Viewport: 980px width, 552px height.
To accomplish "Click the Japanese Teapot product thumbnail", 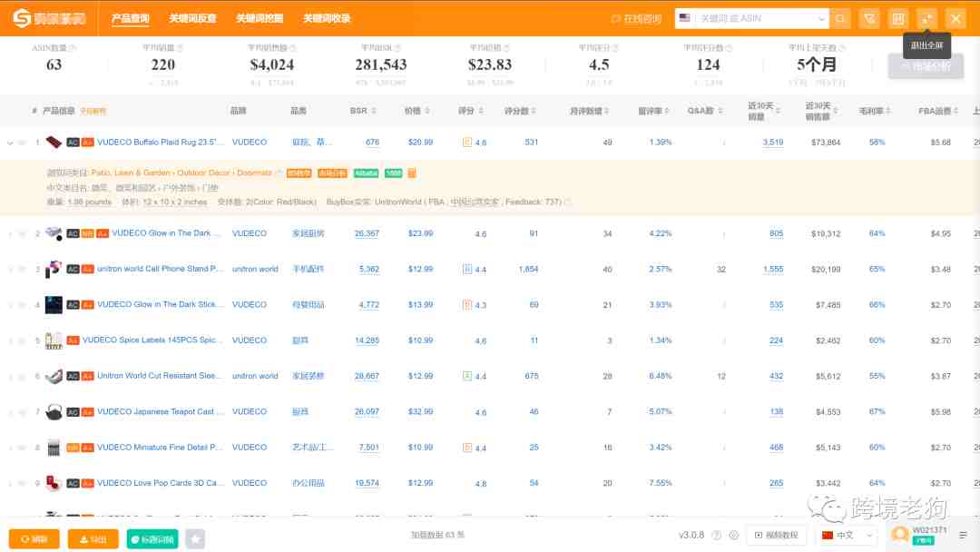I will [x=54, y=412].
